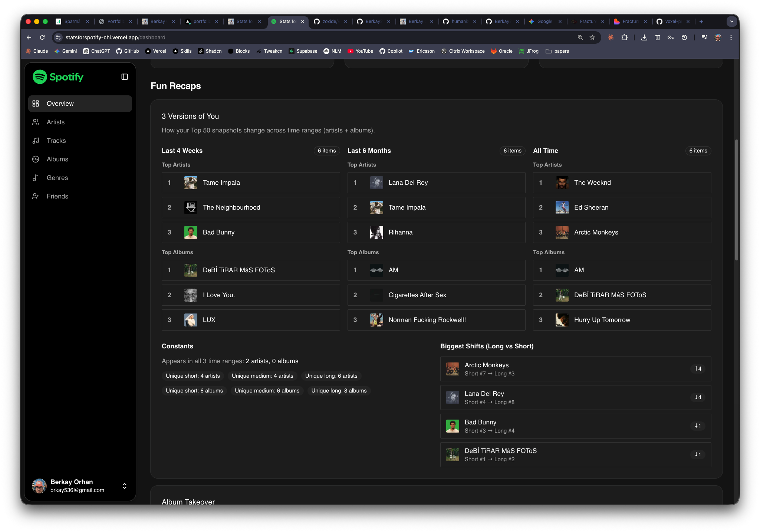The width and height of the screenshot is (760, 532).
Task: Click the browser downloads icon
Action: click(x=644, y=37)
